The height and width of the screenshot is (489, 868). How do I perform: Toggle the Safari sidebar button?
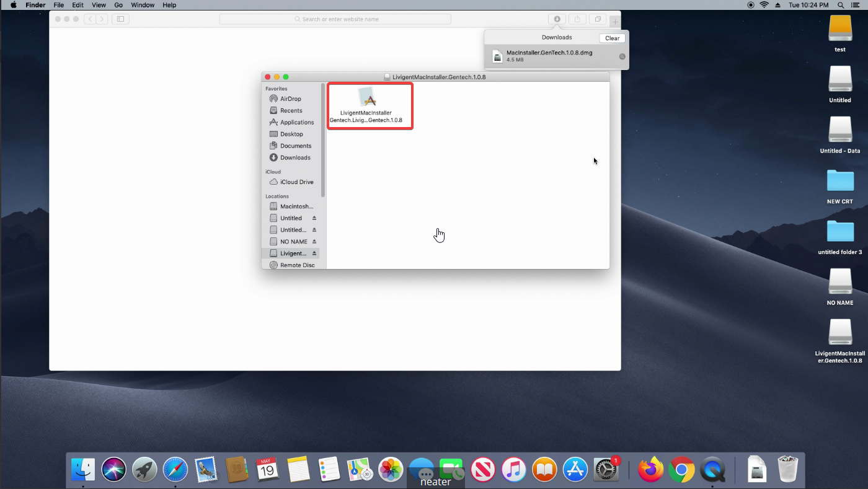[121, 19]
